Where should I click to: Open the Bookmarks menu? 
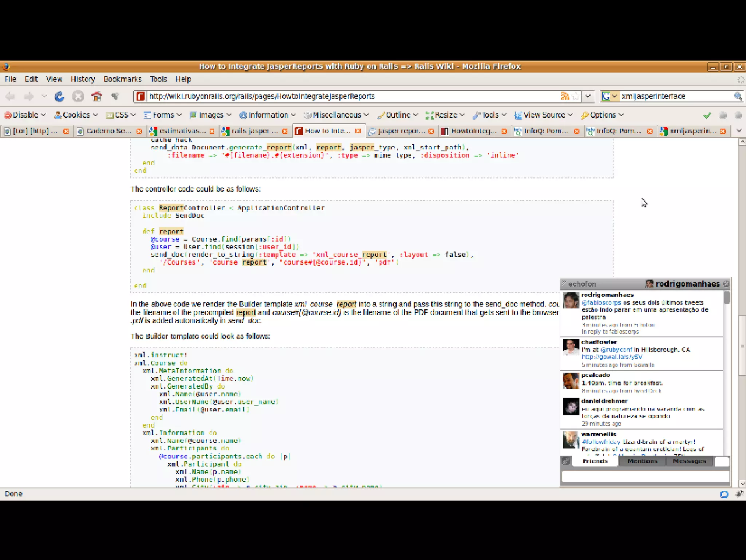(x=122, y=79)
